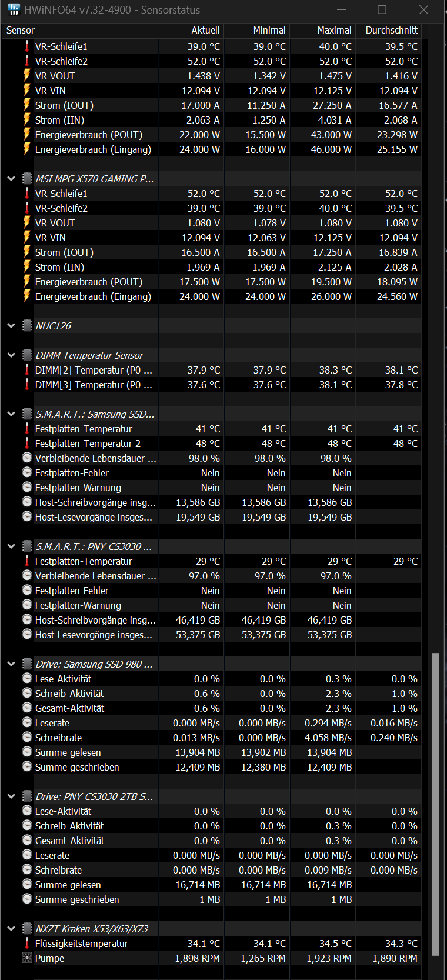Click thermometer icon of DIMM[3] Temperatur
The image size is (447, 980).
pos(27,384)
